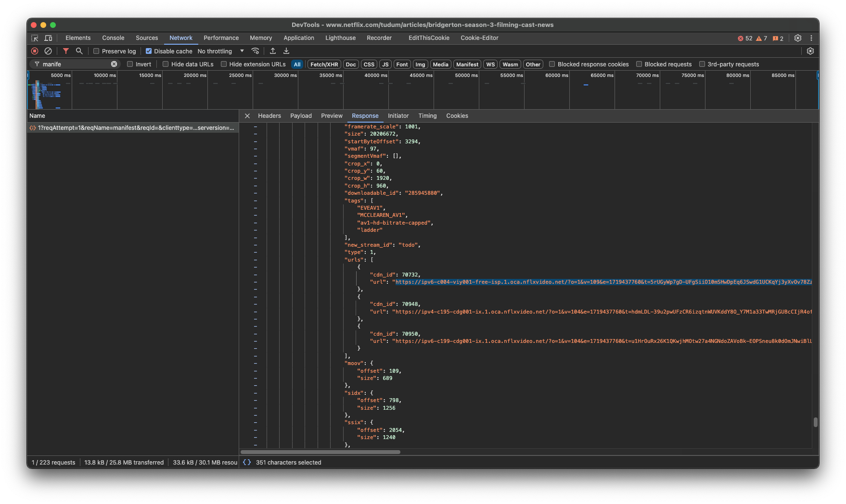Collapse the line with "tags" array
This screenshot has width=846, height=504.
255,201
